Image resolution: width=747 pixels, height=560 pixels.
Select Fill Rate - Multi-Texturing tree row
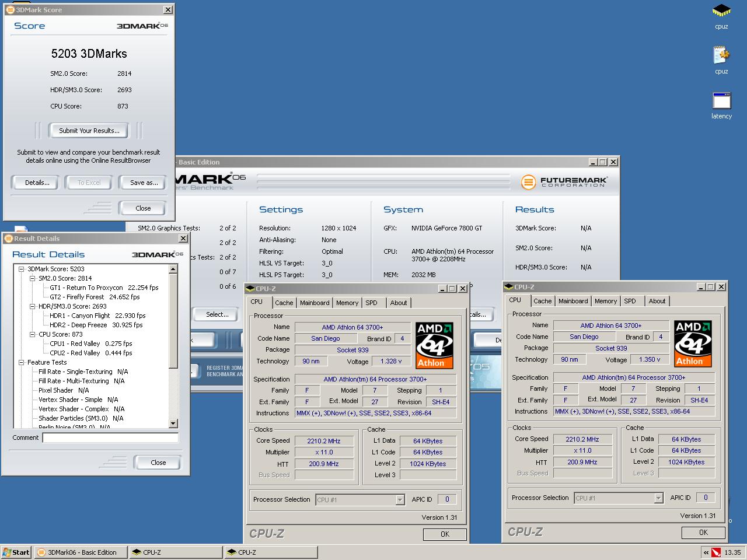pos(82,381)
